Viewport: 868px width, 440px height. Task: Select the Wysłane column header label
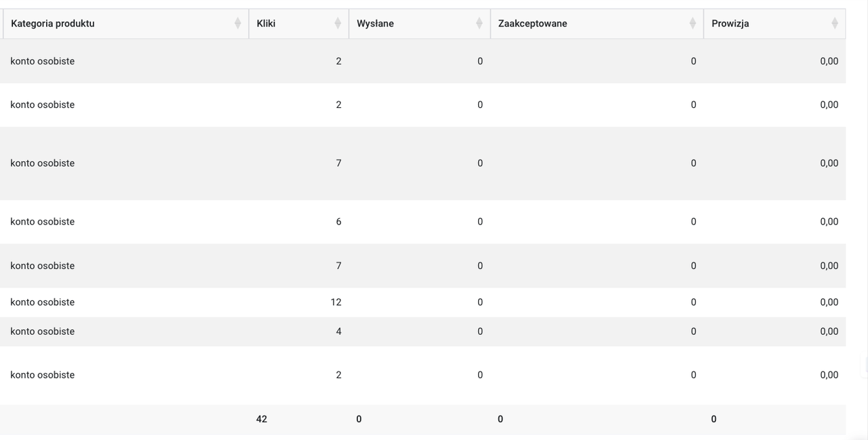point(375,24)
